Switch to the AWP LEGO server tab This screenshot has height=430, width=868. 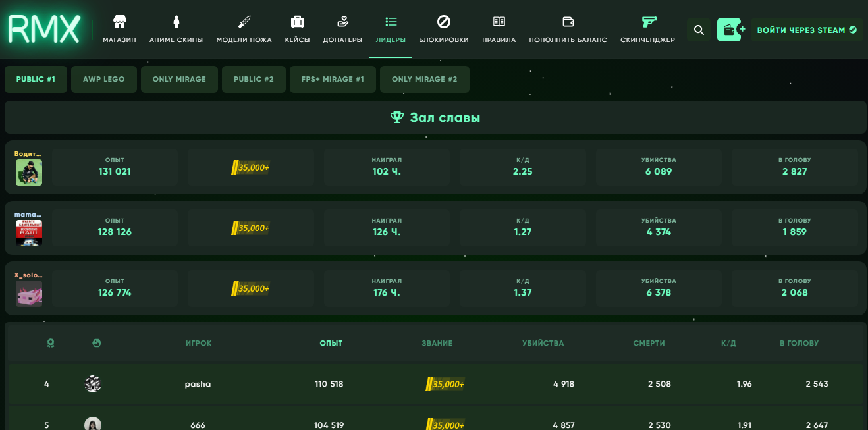104,79
